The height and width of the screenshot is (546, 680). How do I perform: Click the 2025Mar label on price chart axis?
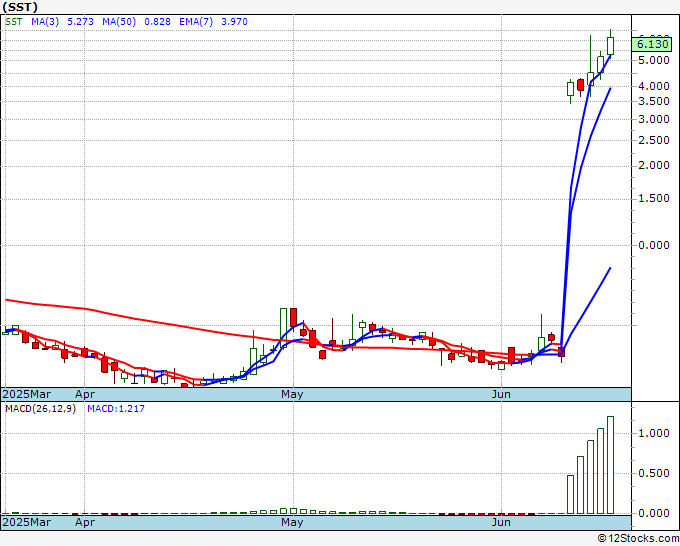click(x=27, y=394)
